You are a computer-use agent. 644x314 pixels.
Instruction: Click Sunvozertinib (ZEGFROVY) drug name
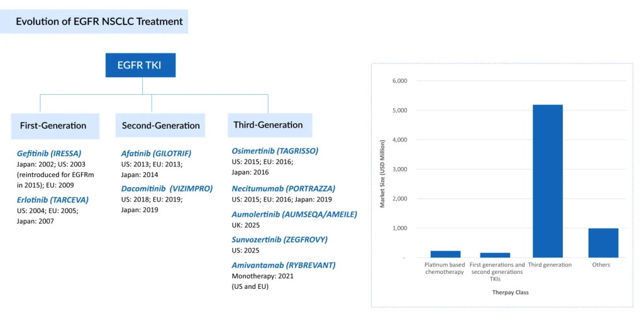280,240
